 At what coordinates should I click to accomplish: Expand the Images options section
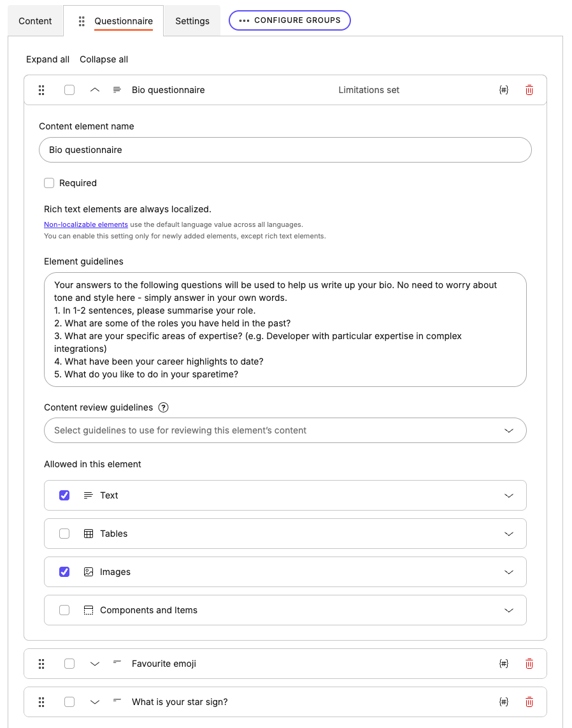point(508,572)
